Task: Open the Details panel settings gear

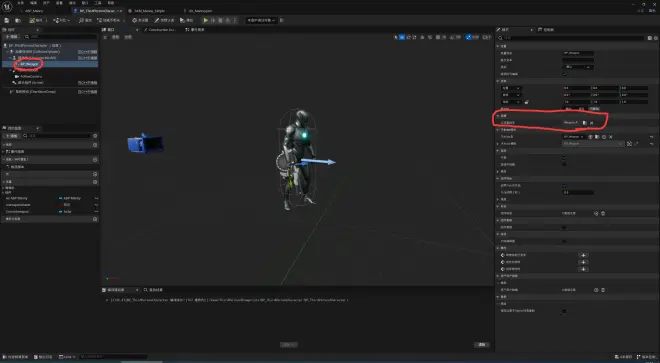Action: pyautogui.click(x=656, y=38)
